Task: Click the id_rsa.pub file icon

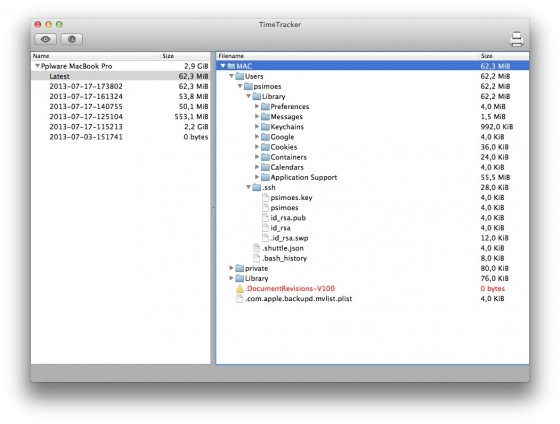Action: (265, 218)
